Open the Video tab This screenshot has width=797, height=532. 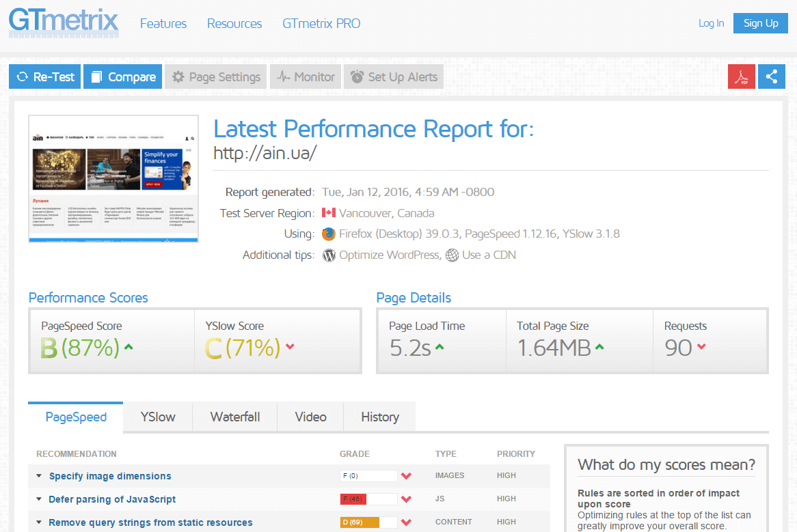(x=310, y=417)
